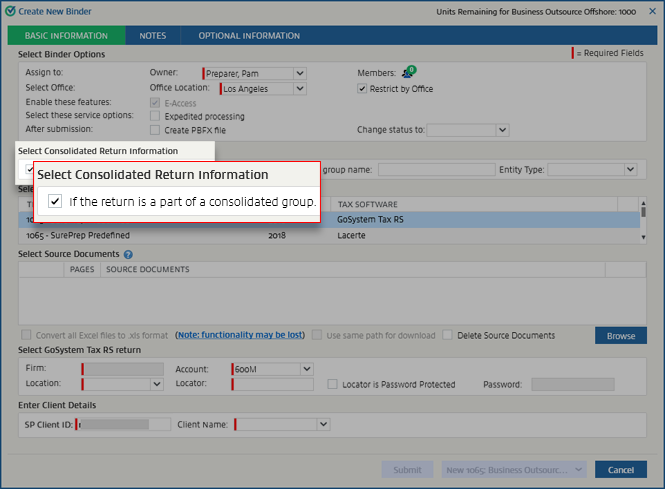This screenshot has height=489, width=665.
Task: Check Create PBFX file option
Action: coord(154,130)
